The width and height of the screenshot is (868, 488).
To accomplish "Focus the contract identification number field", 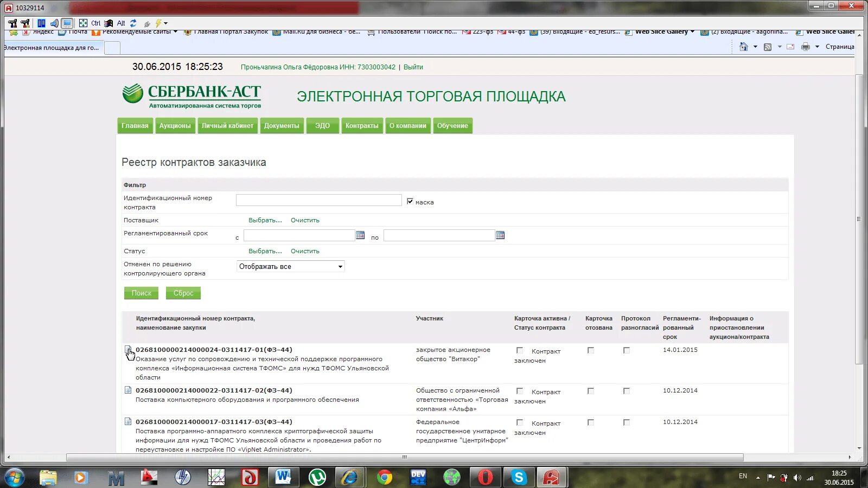I will point(319,200).
